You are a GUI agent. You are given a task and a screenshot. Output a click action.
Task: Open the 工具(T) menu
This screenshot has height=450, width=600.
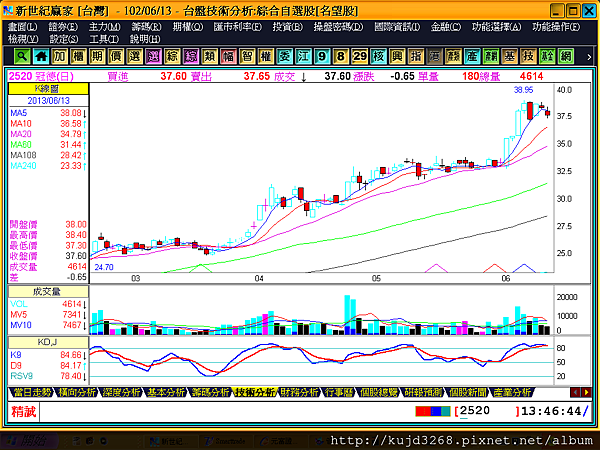click(104, 39)
